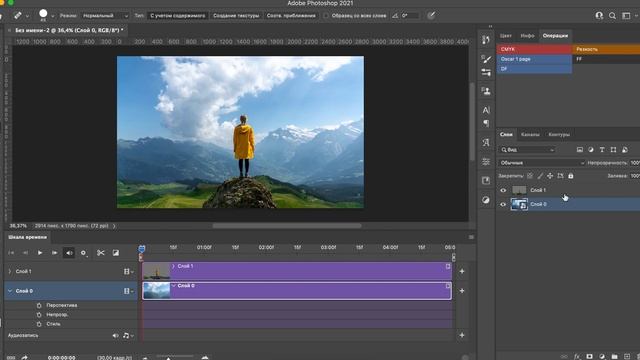This screenshot has height=360, width=640.
Task: Open the Обычные blend mode dropdown
Action: coord(542,163)
